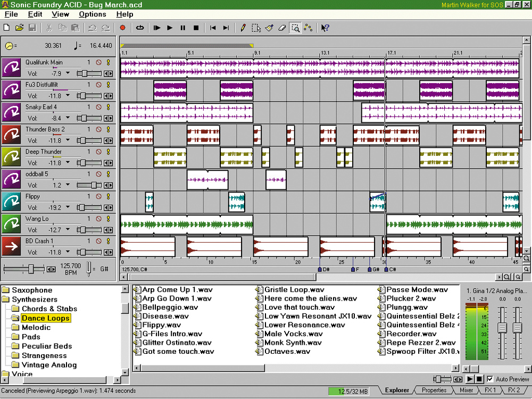Select the Draw pencil tool
The height and width of the screenshot is (399, 532).
coord(243,28)
